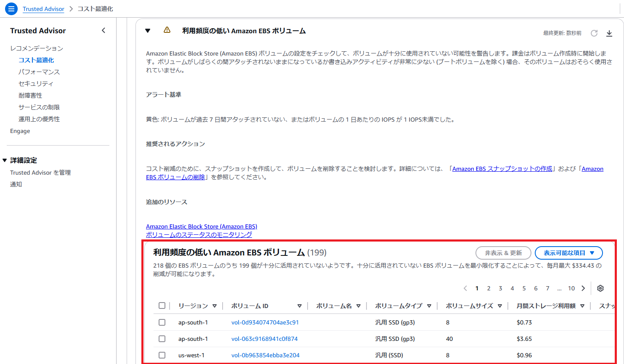Check row for vol-0b963854ebba3e204
The image size is (624, 364).
tap(162, 355)
